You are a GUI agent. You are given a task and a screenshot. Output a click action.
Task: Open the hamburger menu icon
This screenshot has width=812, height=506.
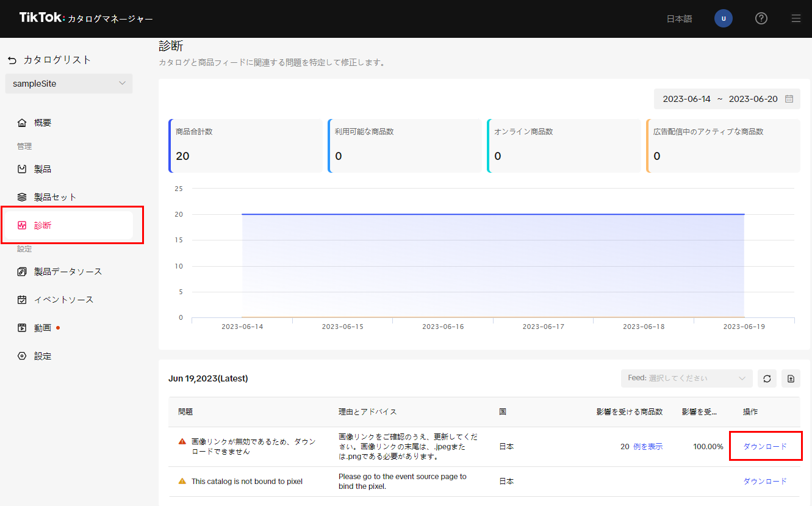[x=796, y=18]
